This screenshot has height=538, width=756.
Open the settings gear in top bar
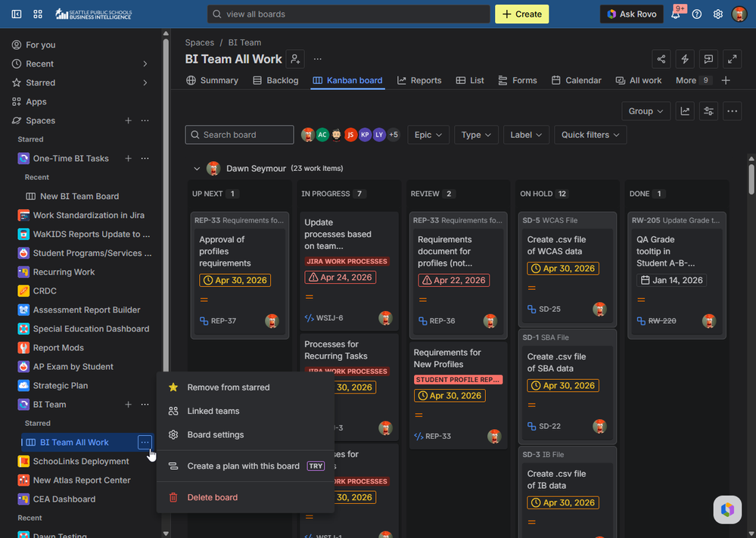tap(718, 14)
